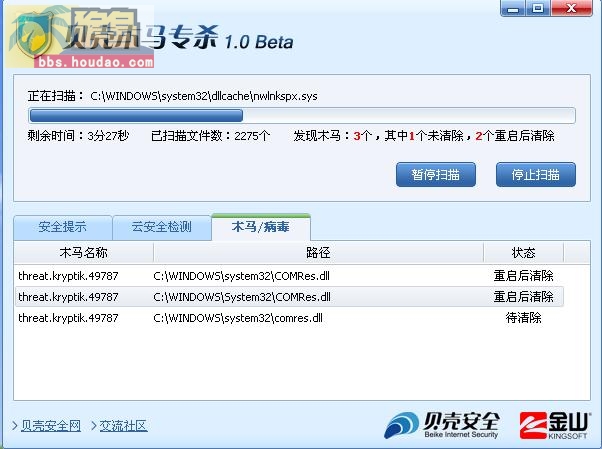Viewport: 602px width, 449px height.
Task: Switch to the 安全提示 tab
Action: point(63,227)
